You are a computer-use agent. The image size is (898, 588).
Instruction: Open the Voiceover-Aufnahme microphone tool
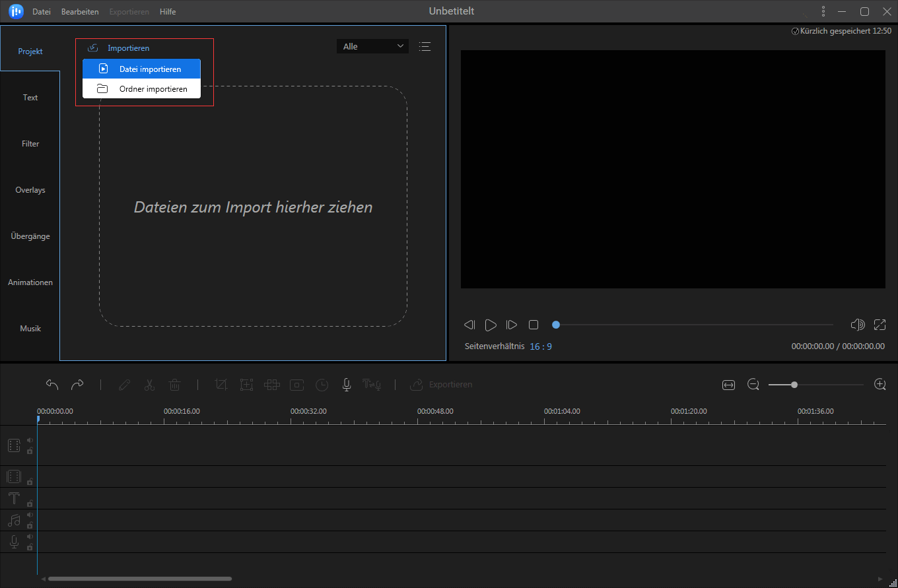point(346,385)
